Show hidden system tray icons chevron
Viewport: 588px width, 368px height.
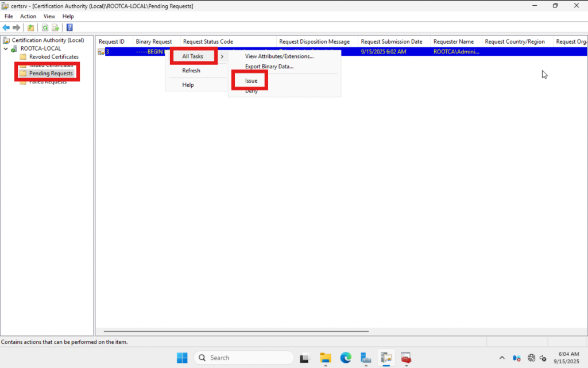pos(502,358)
